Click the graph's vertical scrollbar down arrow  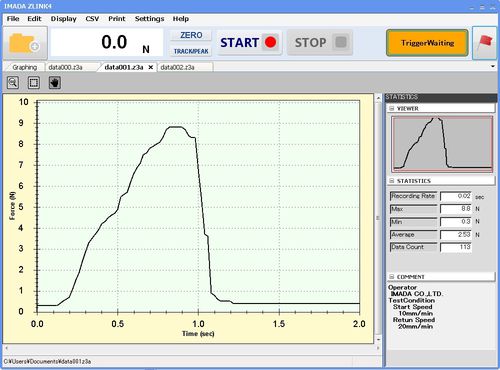point(378,339)
